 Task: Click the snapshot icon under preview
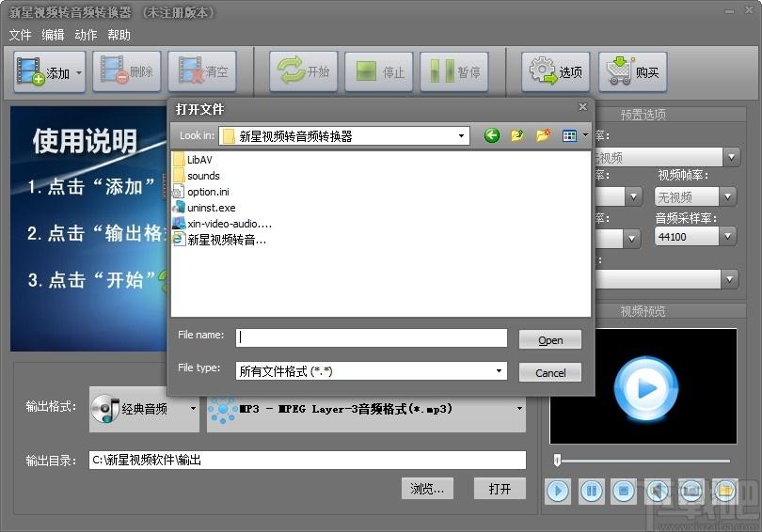click(x=691, y=492)
